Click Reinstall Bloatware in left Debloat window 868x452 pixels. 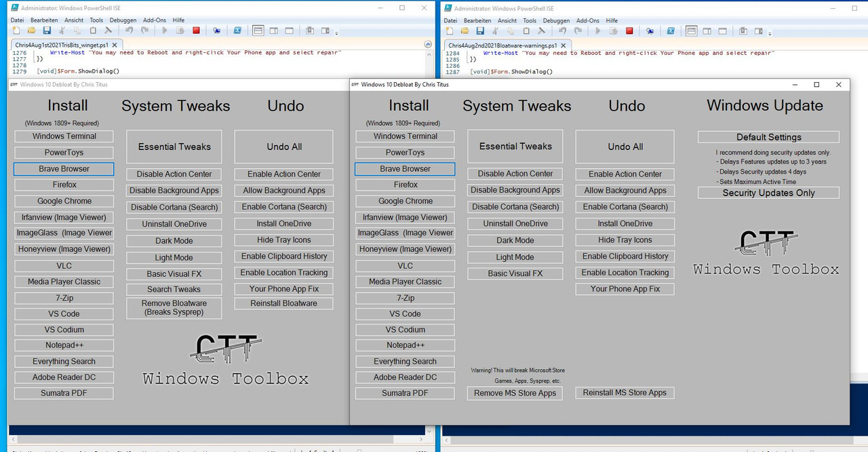point(284,303)
